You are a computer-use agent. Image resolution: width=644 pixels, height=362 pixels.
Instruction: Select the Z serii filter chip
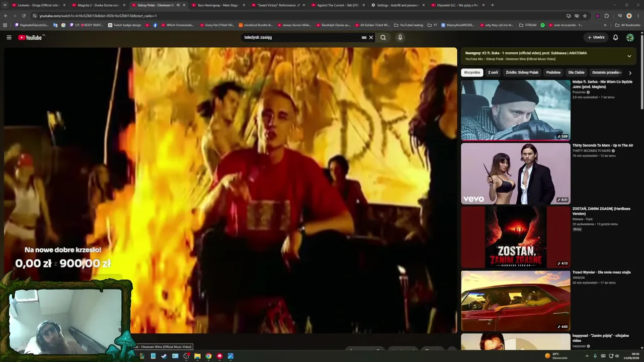(493, 72)
